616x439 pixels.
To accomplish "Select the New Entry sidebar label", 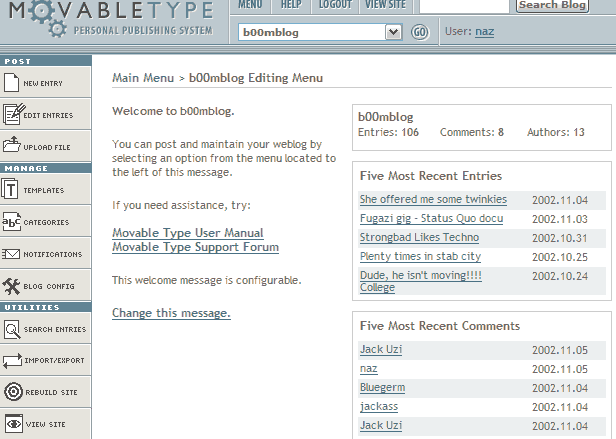I will coord(43,83).
